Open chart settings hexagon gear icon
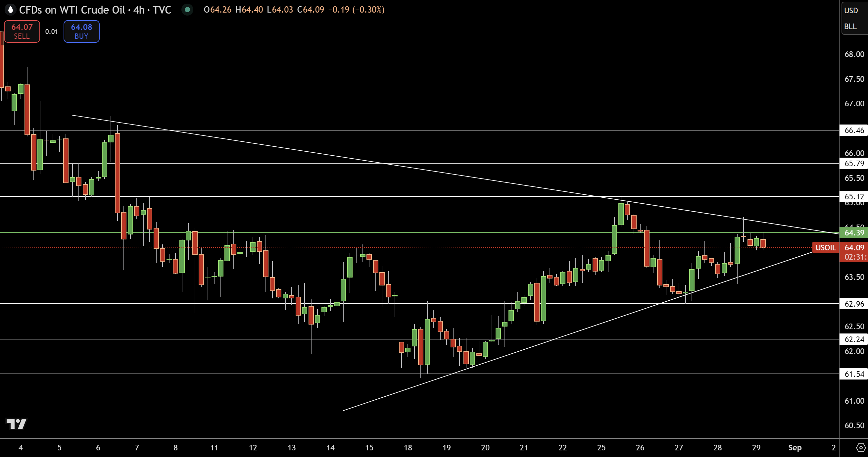 [x=861, y=448]
